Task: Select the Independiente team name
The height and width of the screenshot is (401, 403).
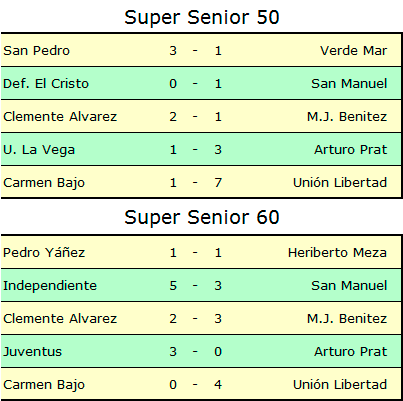Action: pyautogui.click(x=50, y=286)
